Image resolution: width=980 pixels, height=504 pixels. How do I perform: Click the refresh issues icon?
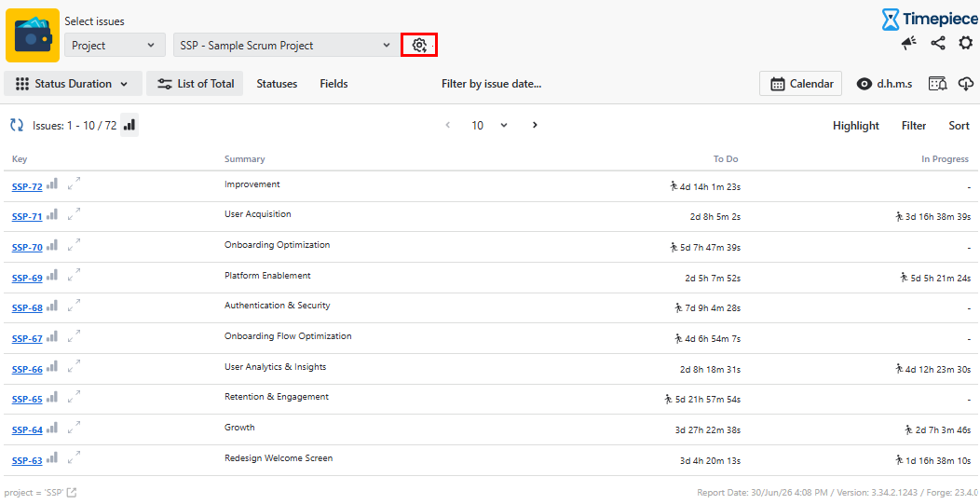[x=17, y=125]
